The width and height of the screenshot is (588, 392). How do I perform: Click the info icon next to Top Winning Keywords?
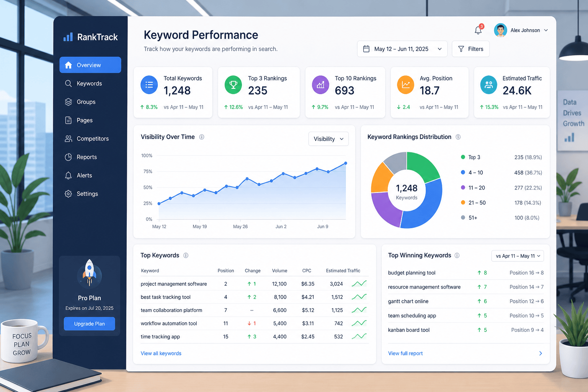[x=457, y=255]
